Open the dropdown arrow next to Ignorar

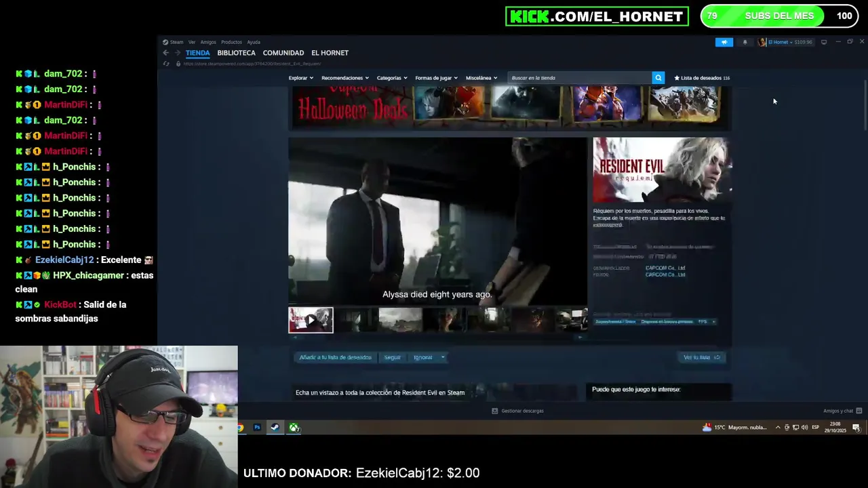[x=443, y=357]
